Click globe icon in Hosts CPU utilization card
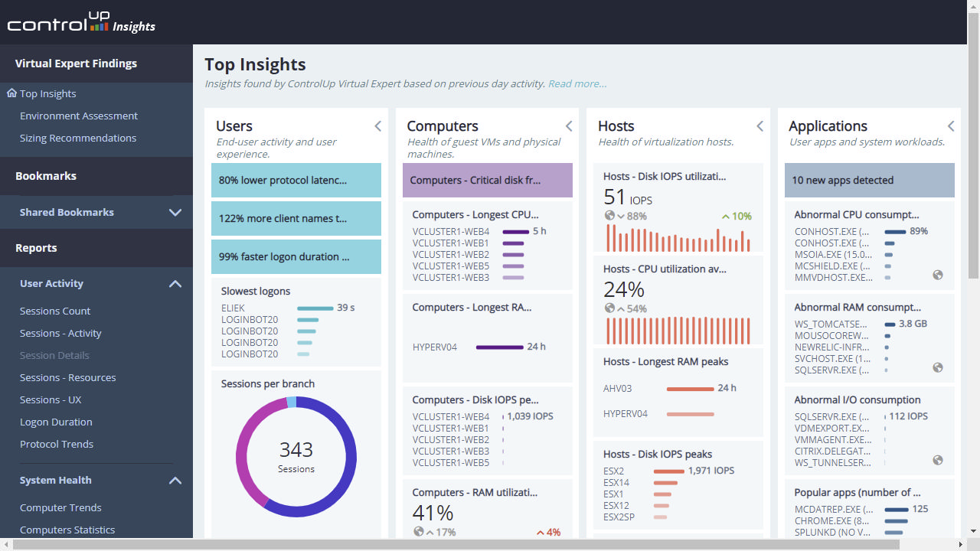The height and width of the screenshot is (551, 980). coord(609,308)
